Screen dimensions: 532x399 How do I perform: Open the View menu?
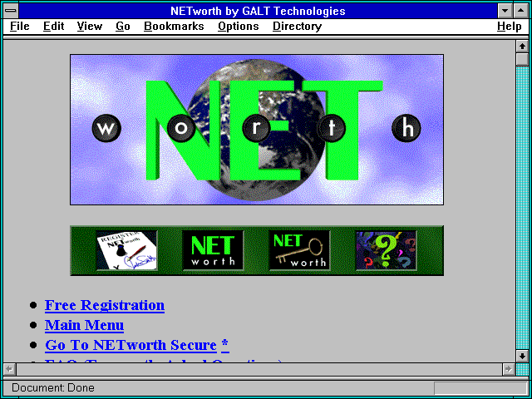[x=90, y=27]
